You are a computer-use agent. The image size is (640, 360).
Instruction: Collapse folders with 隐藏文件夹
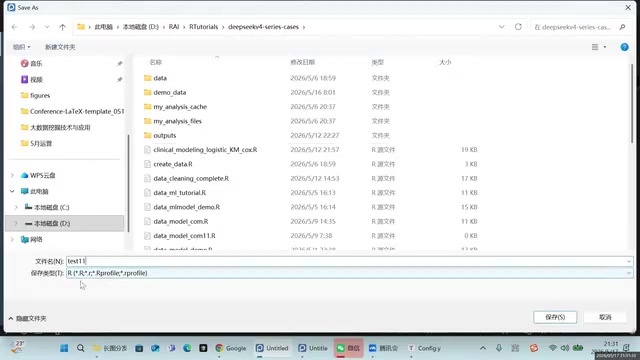tap(27, 318)
